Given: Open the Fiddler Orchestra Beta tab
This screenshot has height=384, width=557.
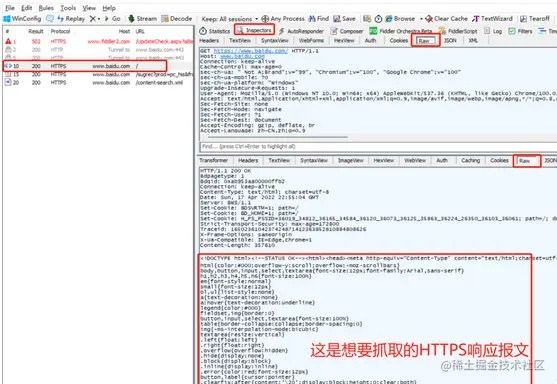Looking at the screenshot, I should pyautogui.click(x=401, y=31).
